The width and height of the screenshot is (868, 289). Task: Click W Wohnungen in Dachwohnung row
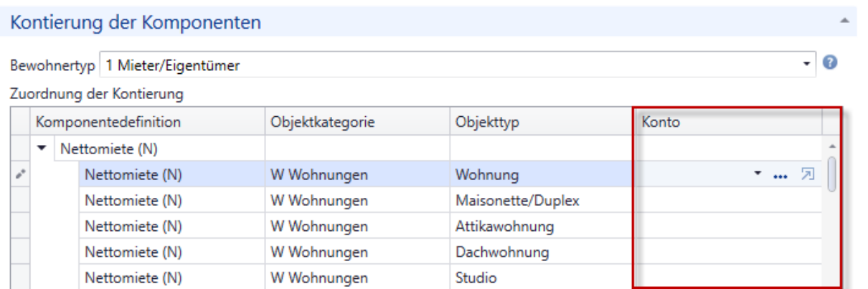[x=357, y=252]
